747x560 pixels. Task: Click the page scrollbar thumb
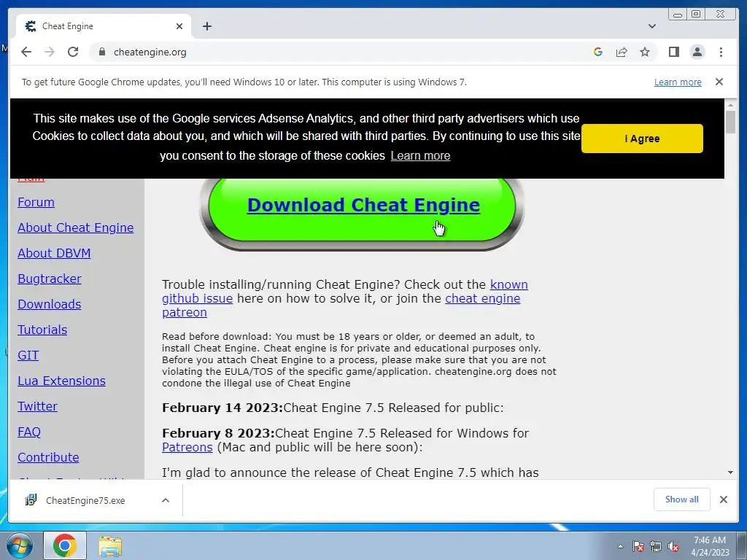pos(730,122)
